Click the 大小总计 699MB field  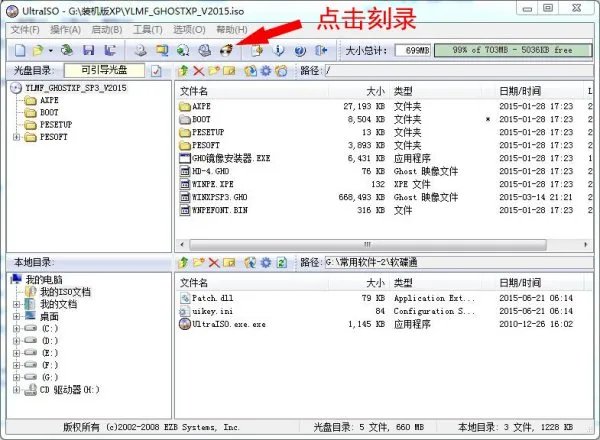(x=413, y=50)
